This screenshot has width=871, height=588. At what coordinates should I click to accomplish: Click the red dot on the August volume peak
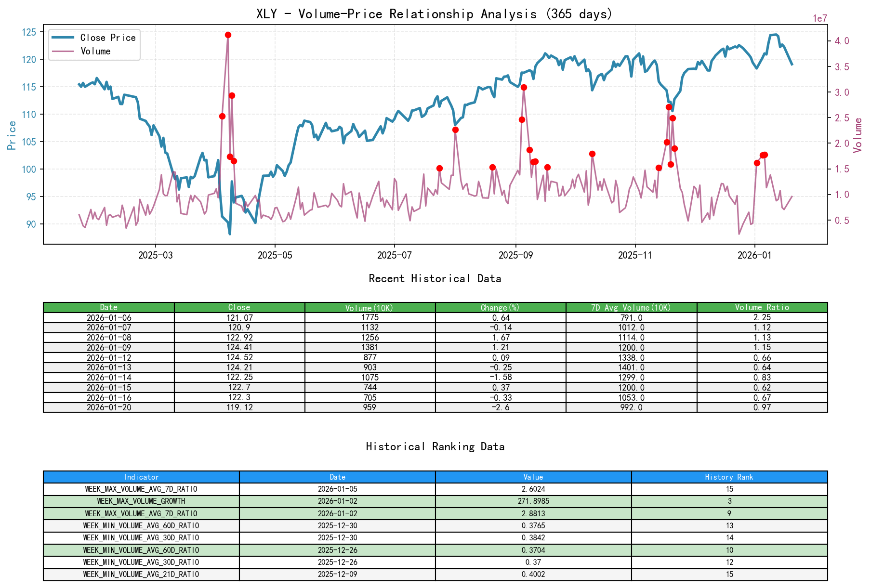(x=455, y=129)
